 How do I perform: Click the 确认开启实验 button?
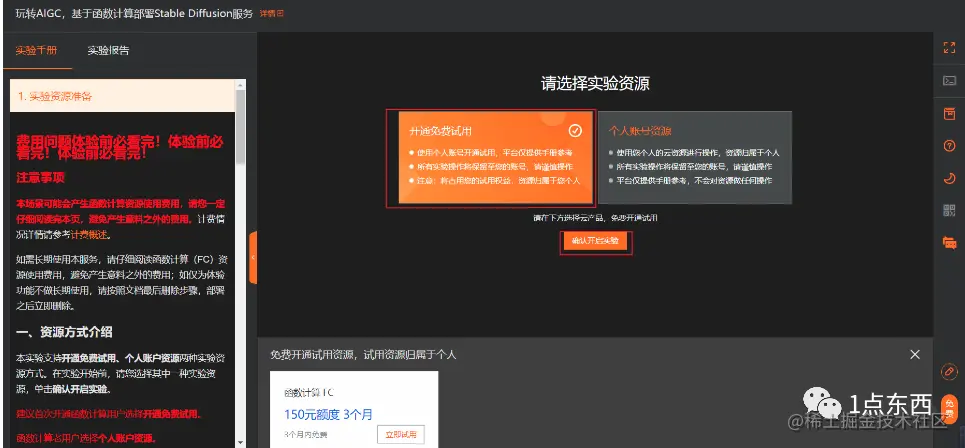(595, 241)
